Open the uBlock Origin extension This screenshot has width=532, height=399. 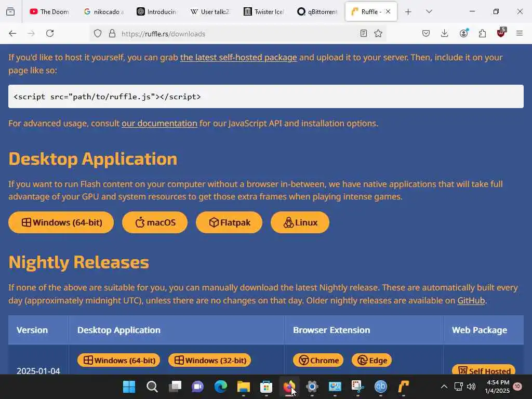501,33
